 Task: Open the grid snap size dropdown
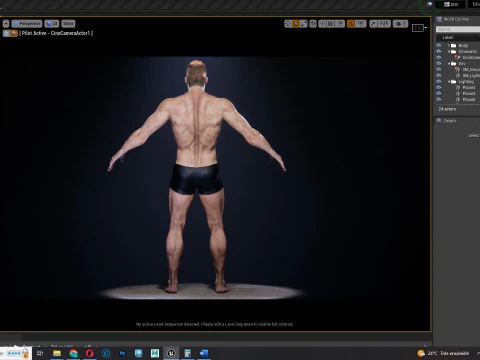click(340, 24)
